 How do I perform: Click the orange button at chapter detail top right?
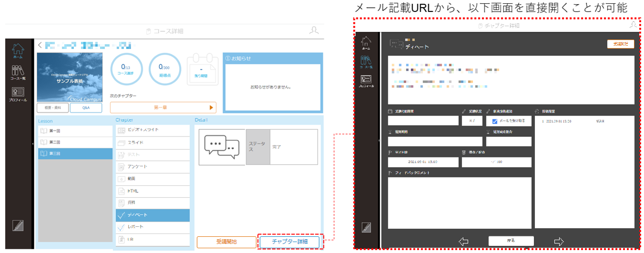click(x=620, y=44)
